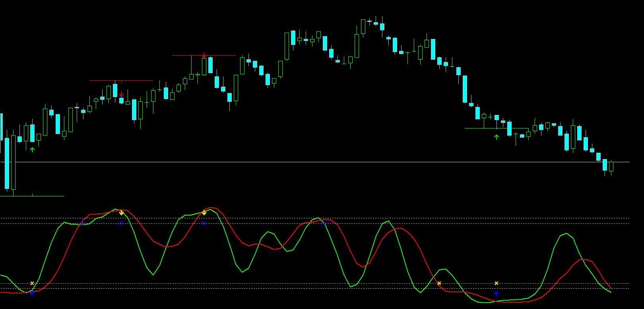Select the long white horizontal price line
The height and width of the screenshot is (309, 644).
(x=318, y=162)
